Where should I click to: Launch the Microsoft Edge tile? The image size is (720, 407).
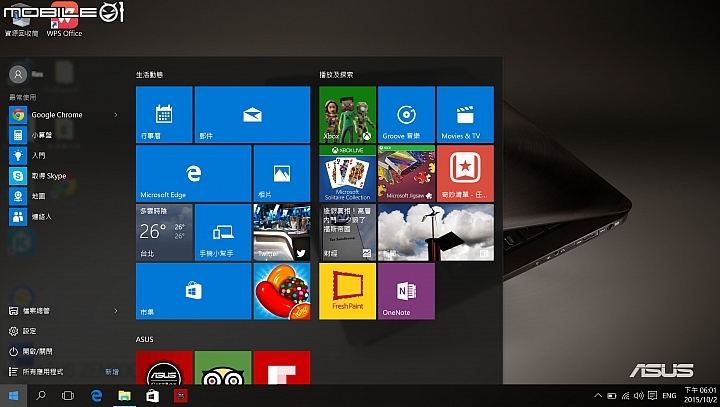(193, 174)
